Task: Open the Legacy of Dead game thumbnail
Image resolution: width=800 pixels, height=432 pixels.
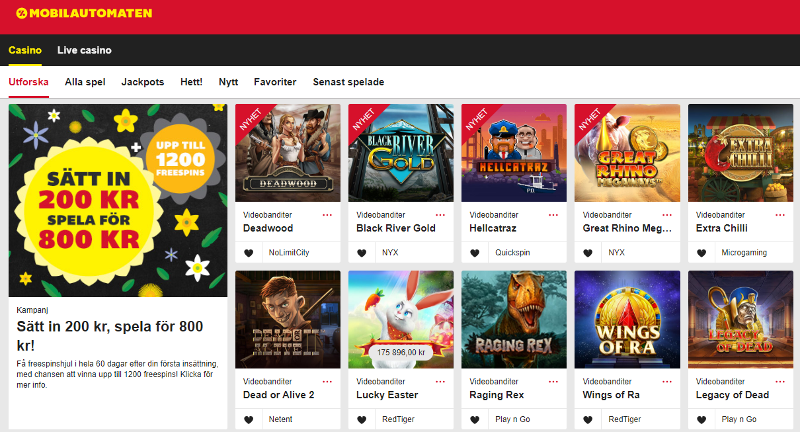Action: pyautogui.click(x=741, y=320)
